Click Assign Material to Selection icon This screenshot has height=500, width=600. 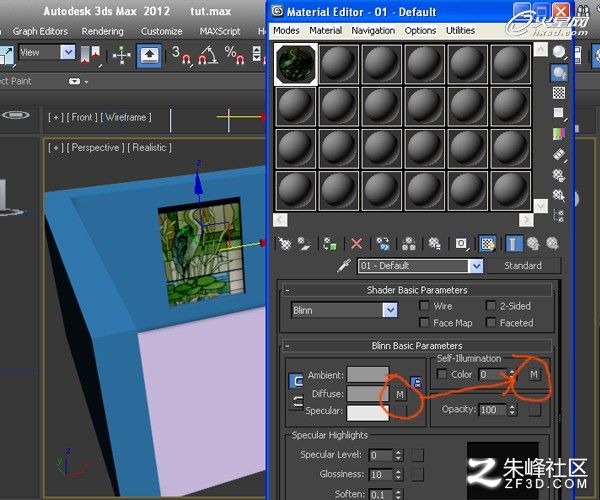329,244
